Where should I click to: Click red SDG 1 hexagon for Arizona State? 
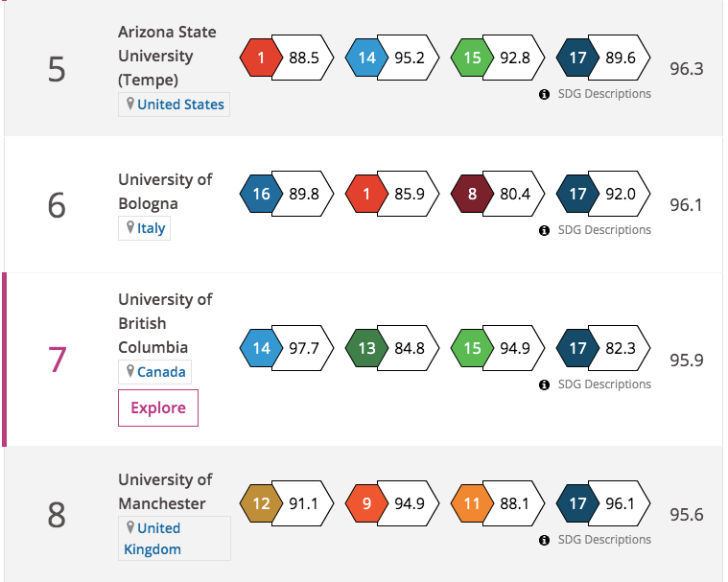[261, 58]
